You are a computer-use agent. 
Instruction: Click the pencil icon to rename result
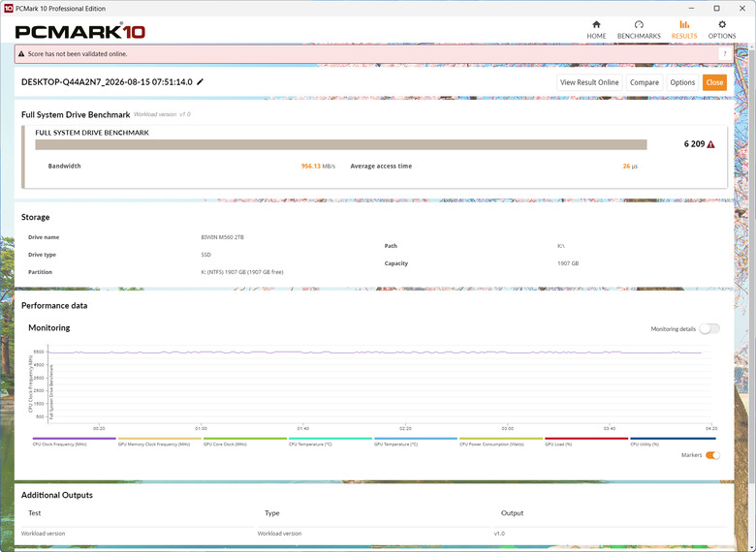[x=200, y=82]
